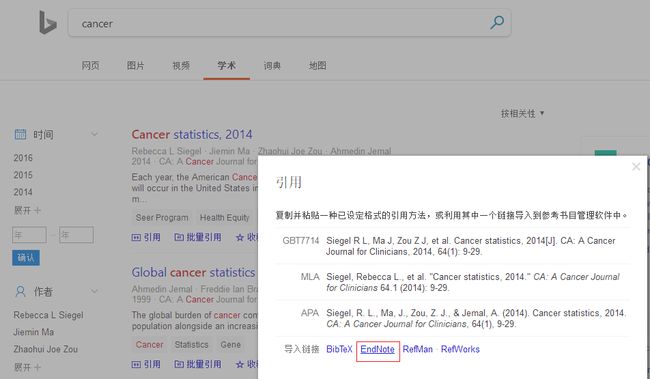Filter results by year 2015
650x379 pixels.
23,175
